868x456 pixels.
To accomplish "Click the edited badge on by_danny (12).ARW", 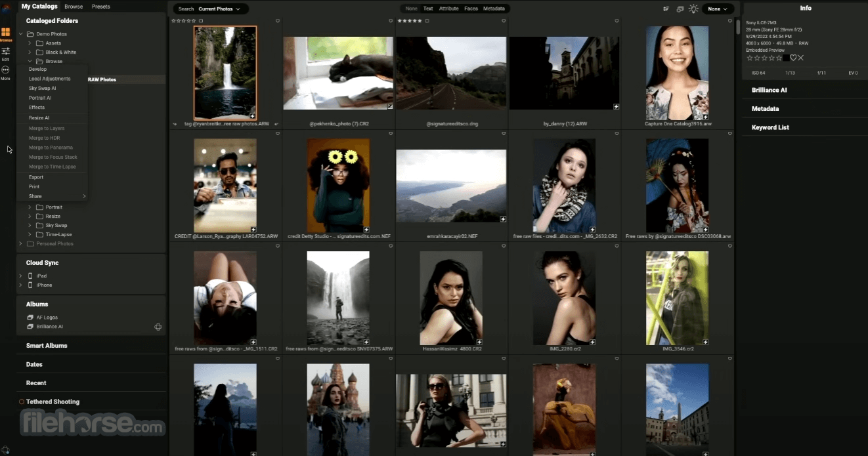I will 616,106.
